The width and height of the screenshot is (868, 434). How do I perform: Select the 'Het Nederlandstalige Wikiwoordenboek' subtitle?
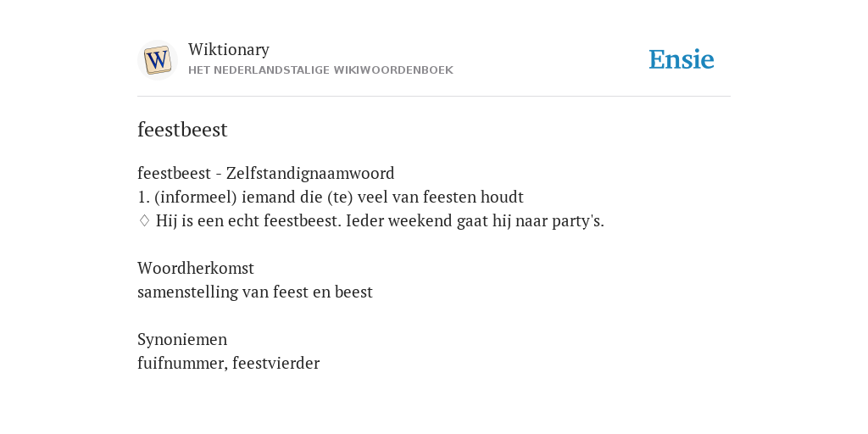pos(320,70)
